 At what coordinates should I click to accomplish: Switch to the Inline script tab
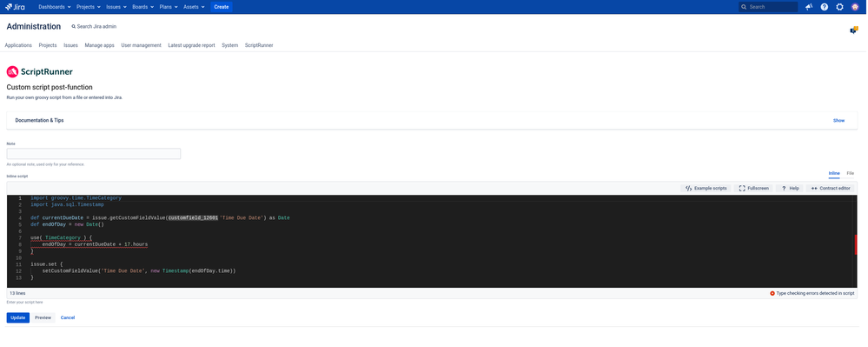[833, 174]
